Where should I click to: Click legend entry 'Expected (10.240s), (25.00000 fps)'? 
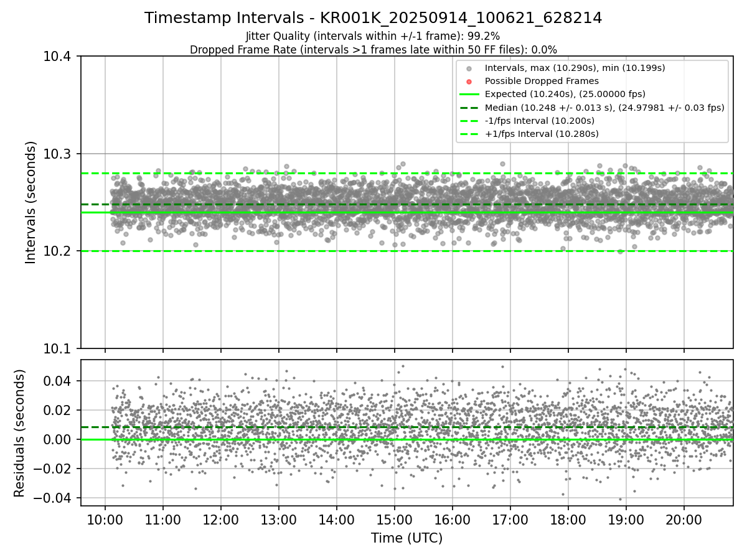pos(565,94)
